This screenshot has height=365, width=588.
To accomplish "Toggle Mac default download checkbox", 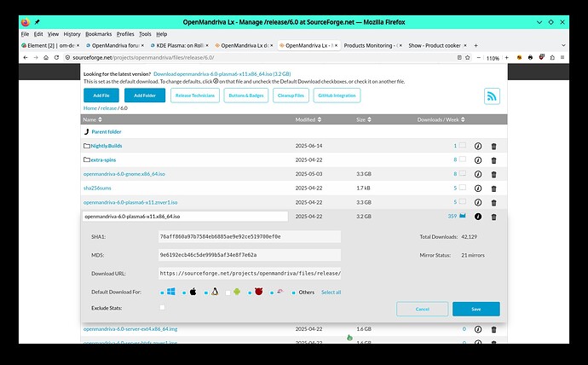I will (184, 293).
